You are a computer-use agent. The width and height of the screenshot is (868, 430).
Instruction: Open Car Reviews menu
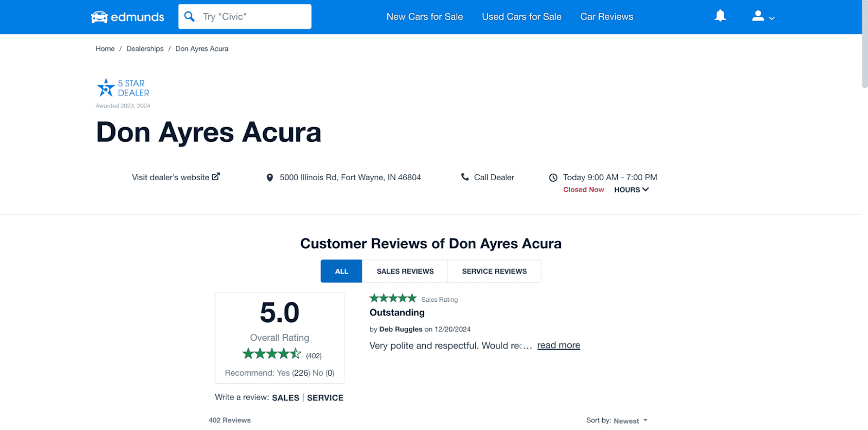point(607,17)
